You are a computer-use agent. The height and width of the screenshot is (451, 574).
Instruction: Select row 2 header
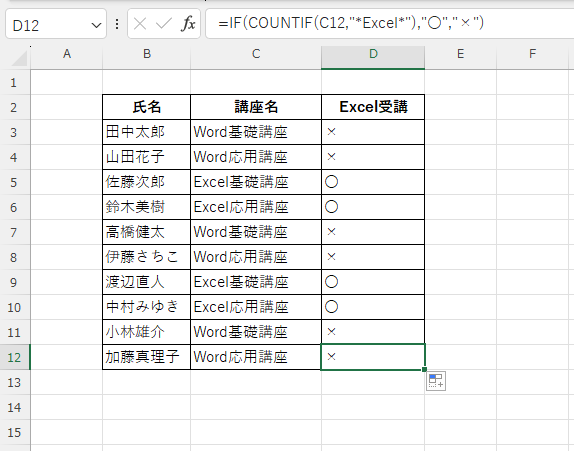click(14, 107)
